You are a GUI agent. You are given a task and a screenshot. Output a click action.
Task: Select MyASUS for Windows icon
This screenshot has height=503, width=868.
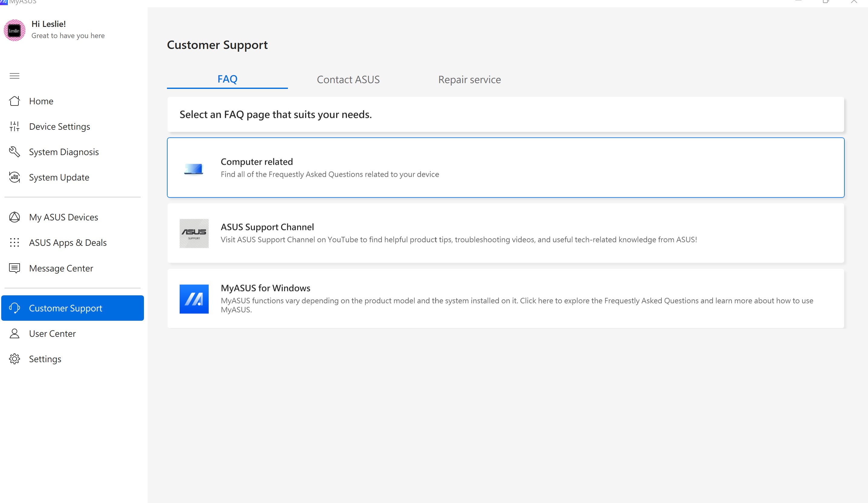point(194,298)
